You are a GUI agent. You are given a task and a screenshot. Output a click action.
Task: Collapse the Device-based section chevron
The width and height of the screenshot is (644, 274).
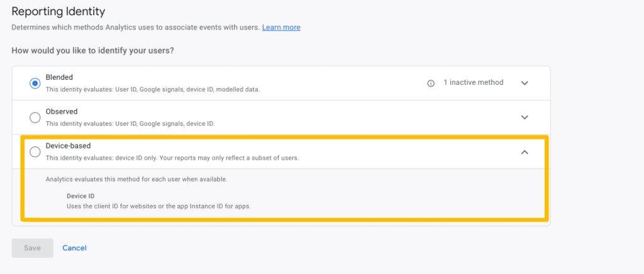pyautogui.click(x=525, y=152)
